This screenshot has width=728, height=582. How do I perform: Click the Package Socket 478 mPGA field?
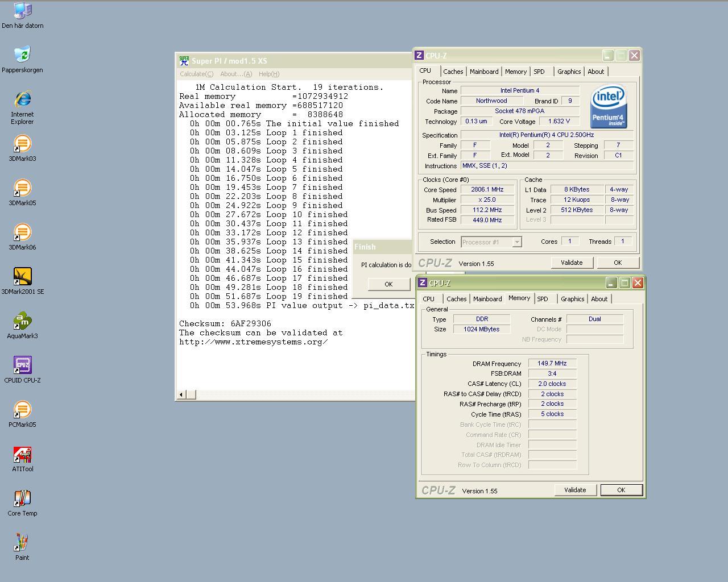tap(520, 111)
